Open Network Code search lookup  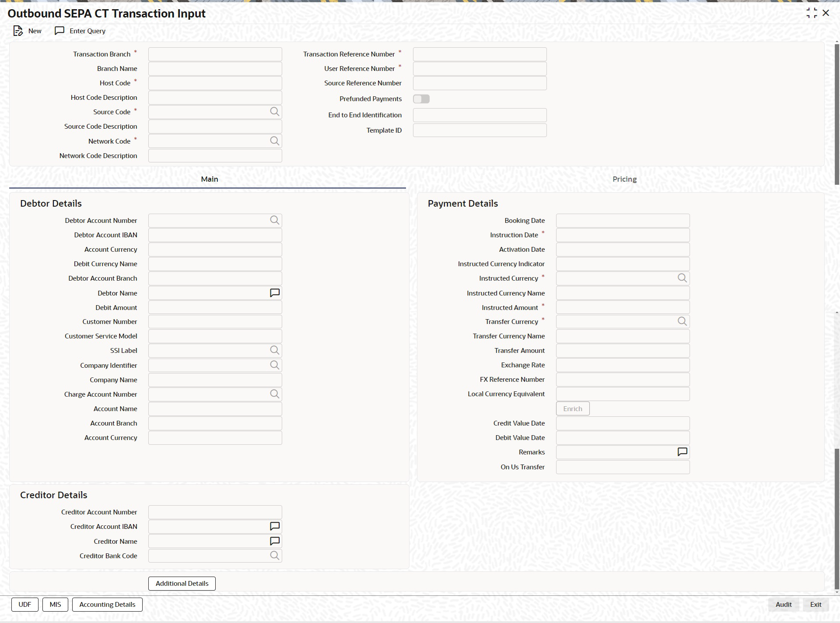pyautogui.click(x=274, y=141)
